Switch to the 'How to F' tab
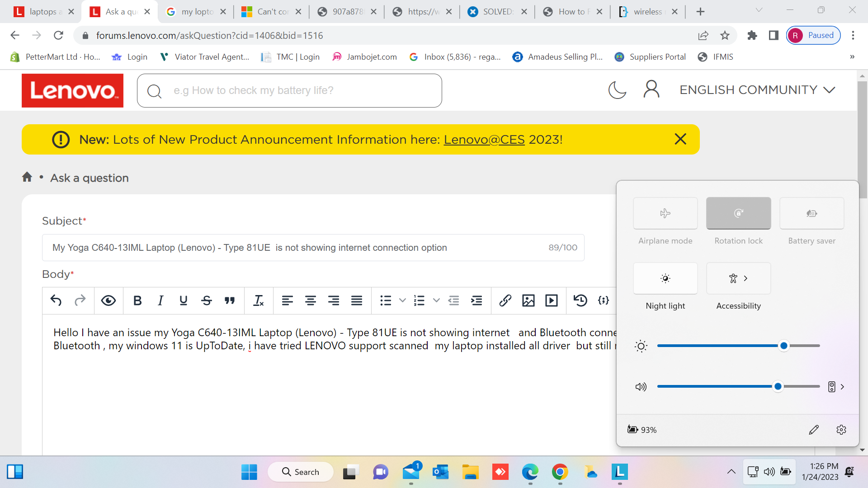 [573, 12]
